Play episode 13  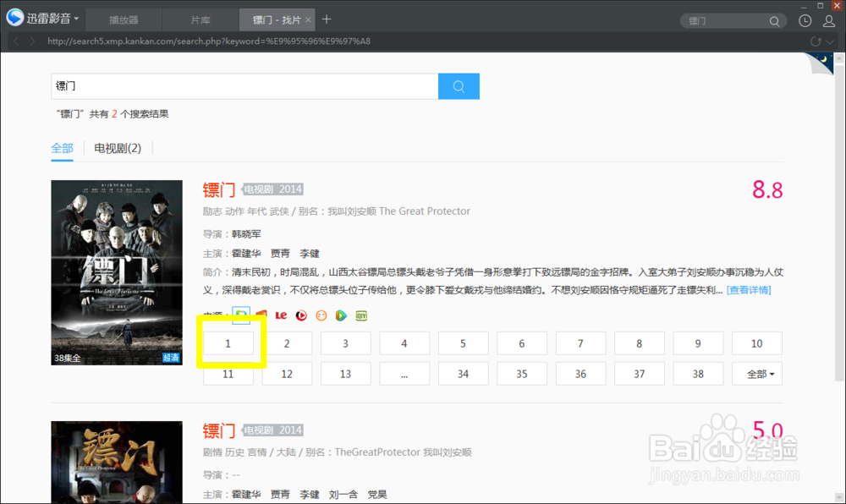tap(346, 374)
